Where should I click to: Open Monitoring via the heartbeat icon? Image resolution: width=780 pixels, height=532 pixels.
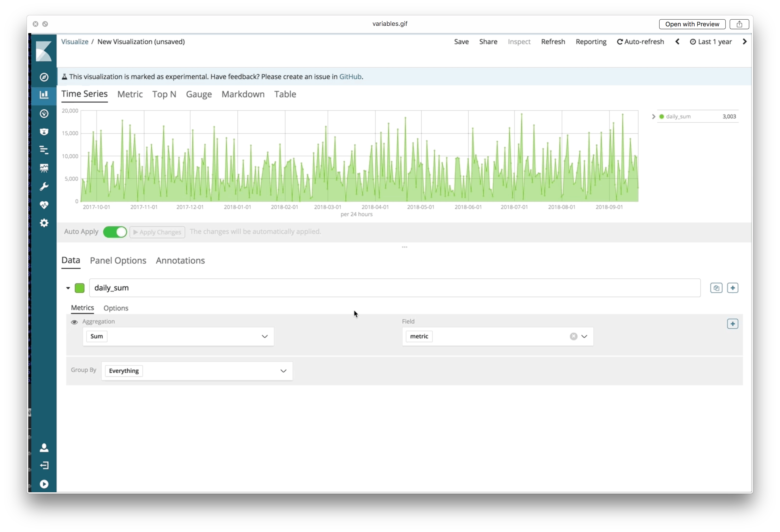click(x=44, y=205)
